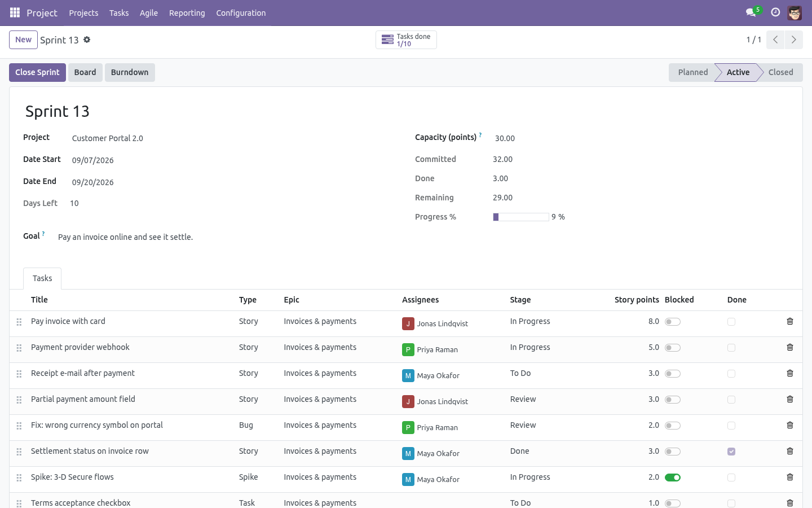The width and height of the screenshot is (812, 508).
Task: Open the Agile menu
Action: (x=149, y=13)
